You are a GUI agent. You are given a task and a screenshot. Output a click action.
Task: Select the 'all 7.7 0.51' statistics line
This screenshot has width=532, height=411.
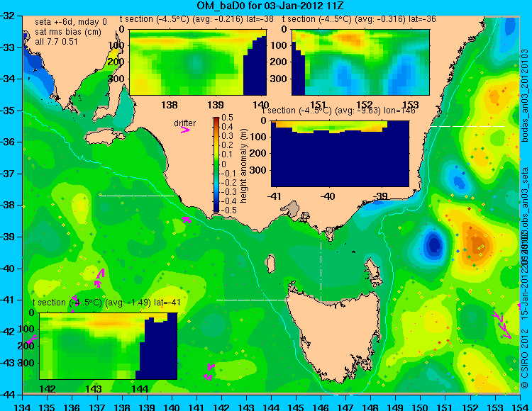[56, 42]
